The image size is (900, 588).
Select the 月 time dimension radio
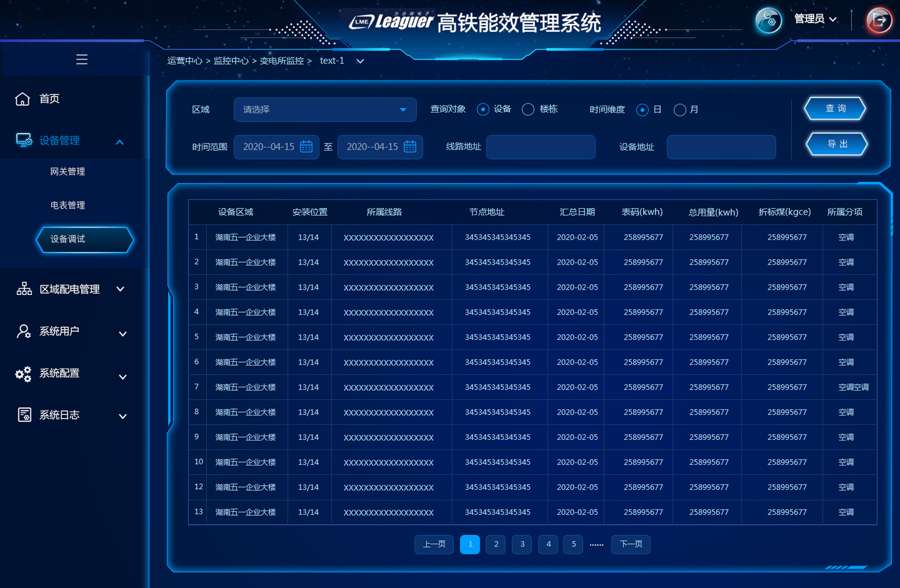coord(680,110)
